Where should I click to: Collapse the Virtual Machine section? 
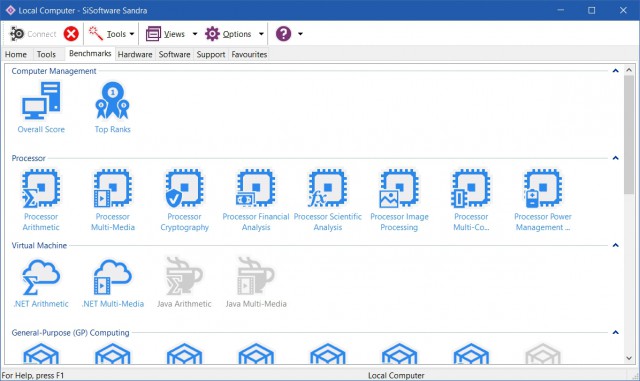616,245
